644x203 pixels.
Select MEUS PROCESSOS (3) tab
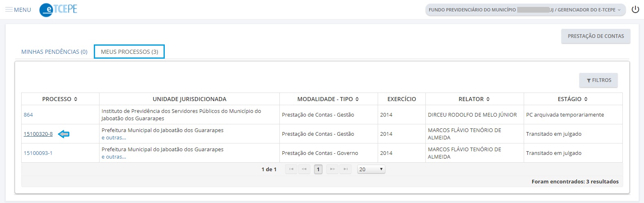[129, 52]
